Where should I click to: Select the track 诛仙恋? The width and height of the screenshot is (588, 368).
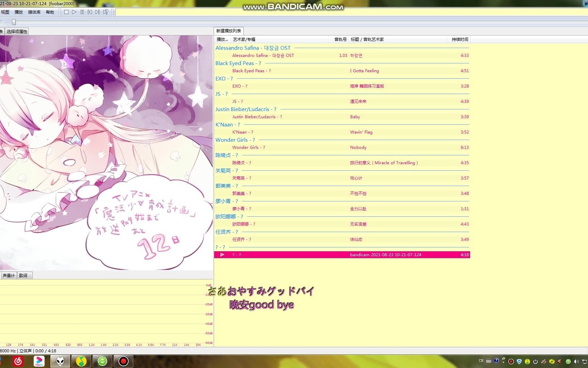356,239
